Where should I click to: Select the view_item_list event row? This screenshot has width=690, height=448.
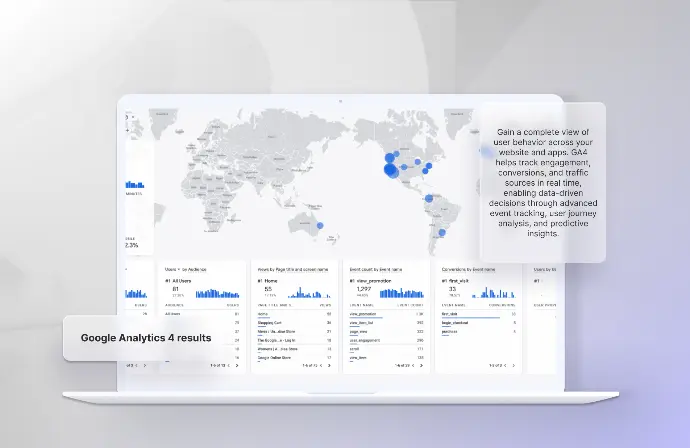(386, 323)
